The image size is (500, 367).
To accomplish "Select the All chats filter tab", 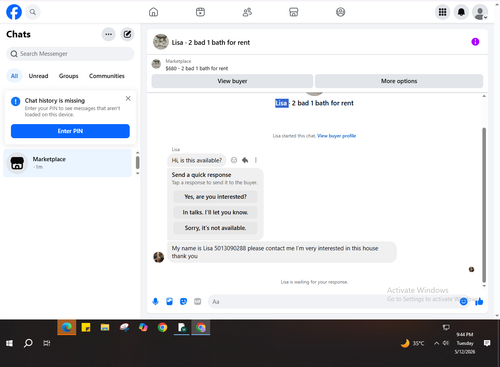I will point(14,76).
